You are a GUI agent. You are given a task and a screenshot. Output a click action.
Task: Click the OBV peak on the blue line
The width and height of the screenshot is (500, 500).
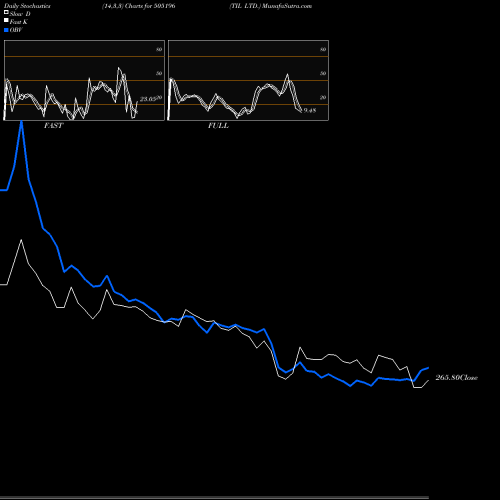pos(22,123)
